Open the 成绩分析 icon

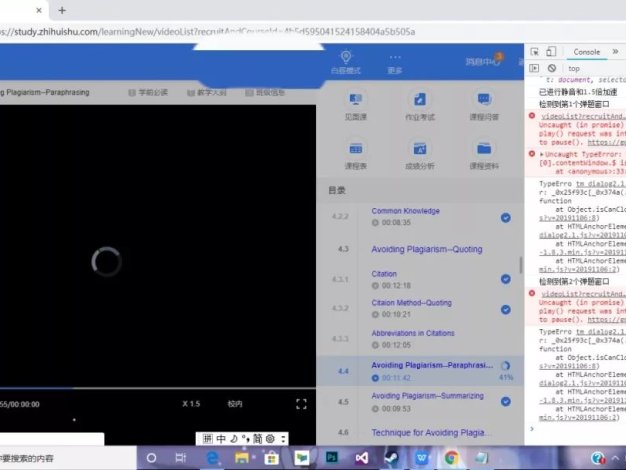(x=419, y=153)
